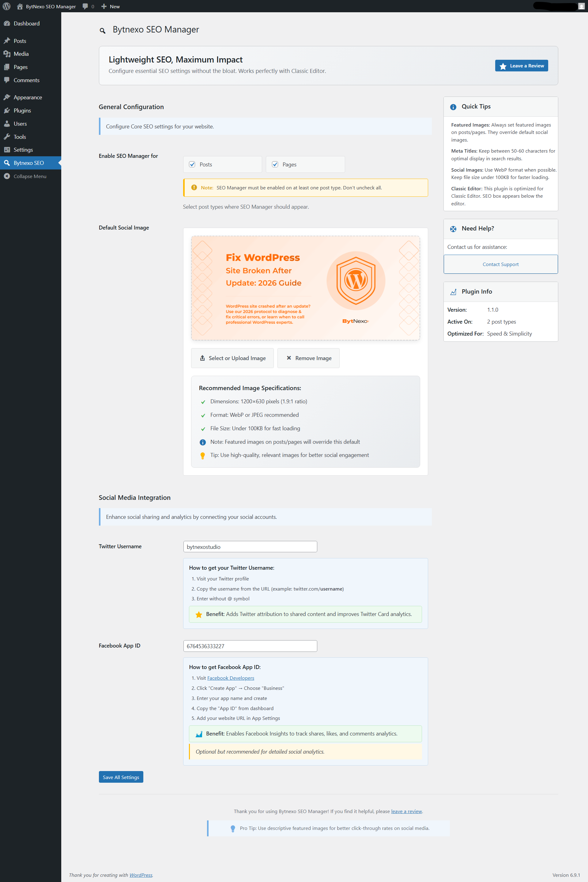Select the Tools wrench icon
The height and width of the screenshot is (882, 588).
[7, 137]
